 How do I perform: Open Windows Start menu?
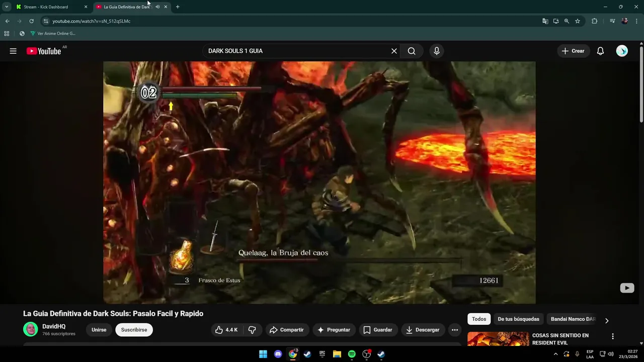[263, 354]
